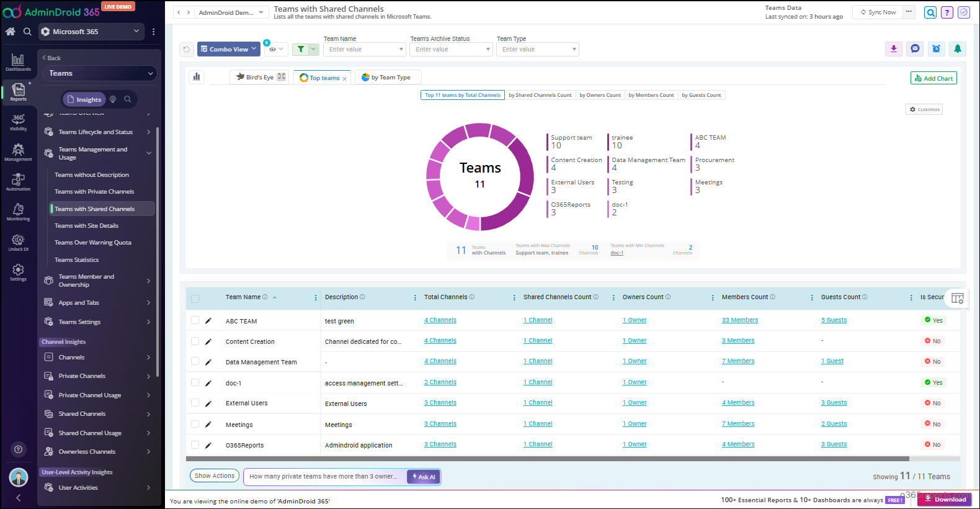980x509 pixels.
Task: Check the ABC TEAM row checkbox
Action: [195, 320]
